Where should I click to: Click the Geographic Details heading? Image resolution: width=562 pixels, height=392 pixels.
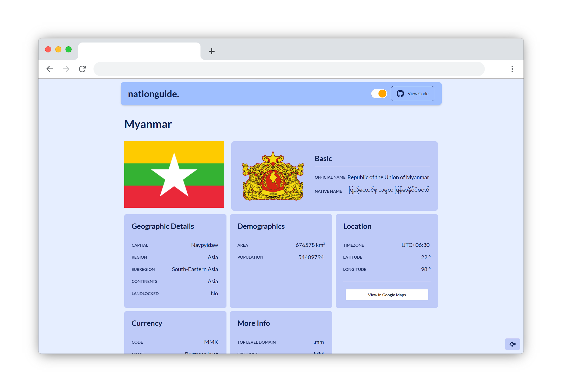coord(163,226)
